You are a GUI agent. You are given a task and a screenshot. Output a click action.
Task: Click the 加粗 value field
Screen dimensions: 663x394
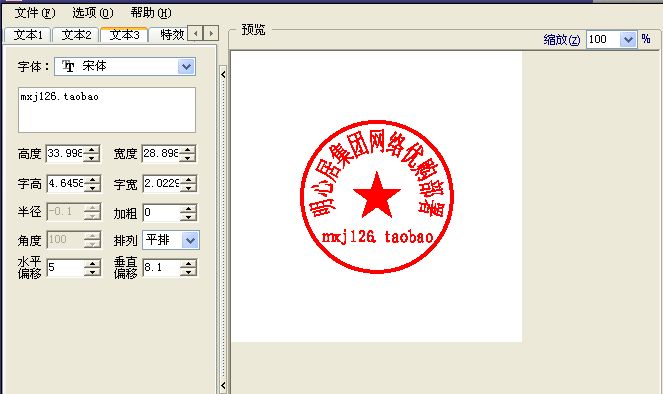click(x=161, y=213)
